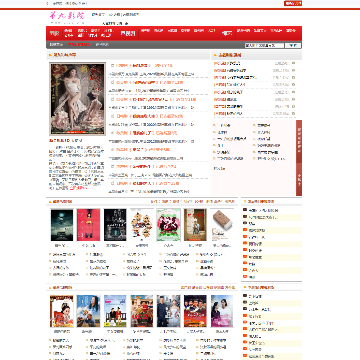The image size is (360, 360).
Task: Click the small document icon before first headline
Action: pyautogui.click(x=113, y=65)
